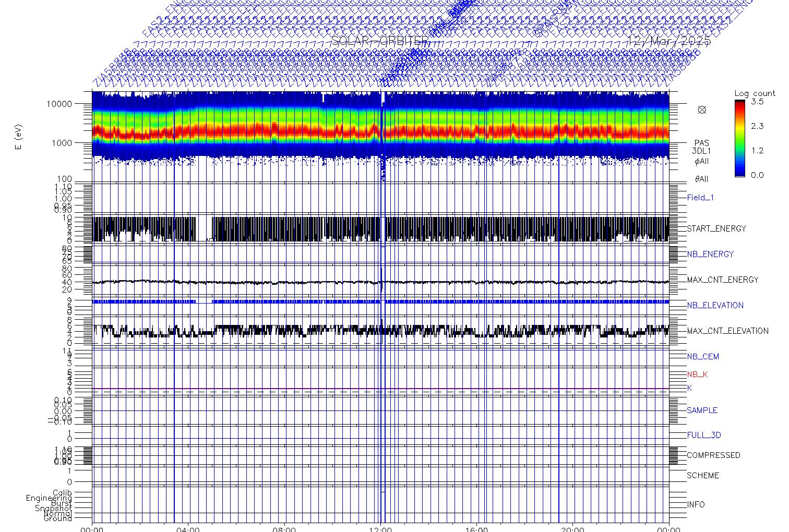This screenshot has width=789, height=532.
Task: Click the crossed-circle symbol above PAS label
Action: pos(702,110)
